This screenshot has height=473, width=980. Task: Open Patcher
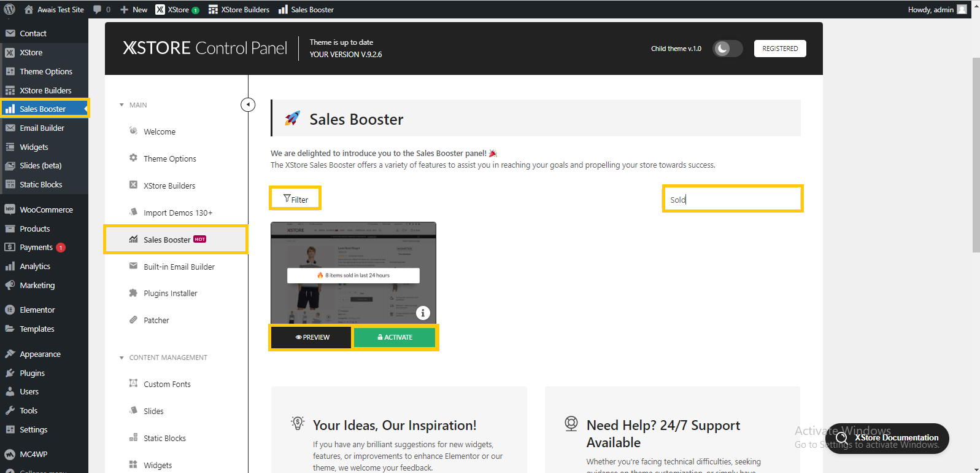[x=177, y=320]
